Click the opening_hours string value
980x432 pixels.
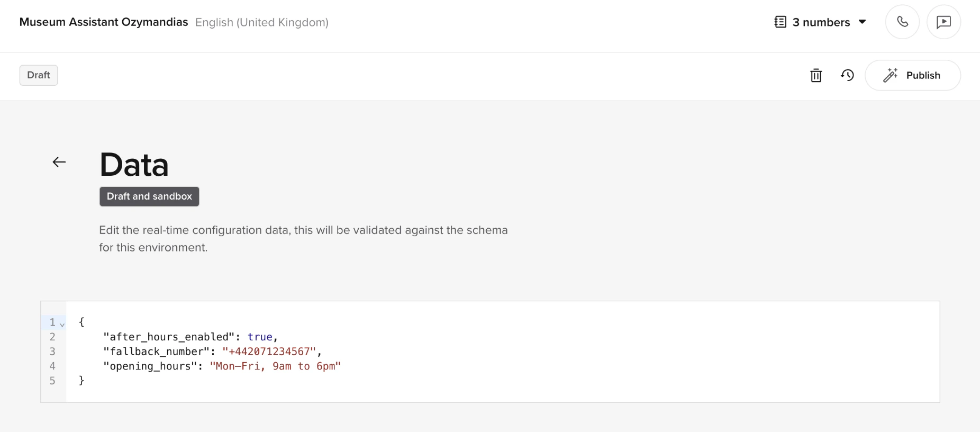[275, 366]
